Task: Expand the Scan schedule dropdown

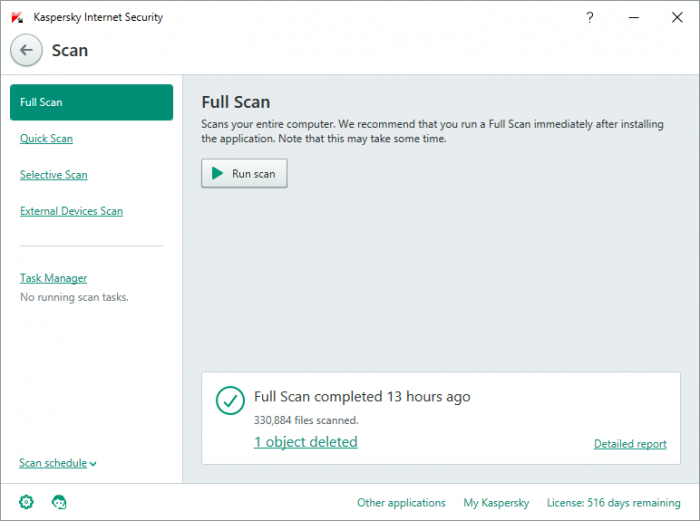Action: coord(58,463)
